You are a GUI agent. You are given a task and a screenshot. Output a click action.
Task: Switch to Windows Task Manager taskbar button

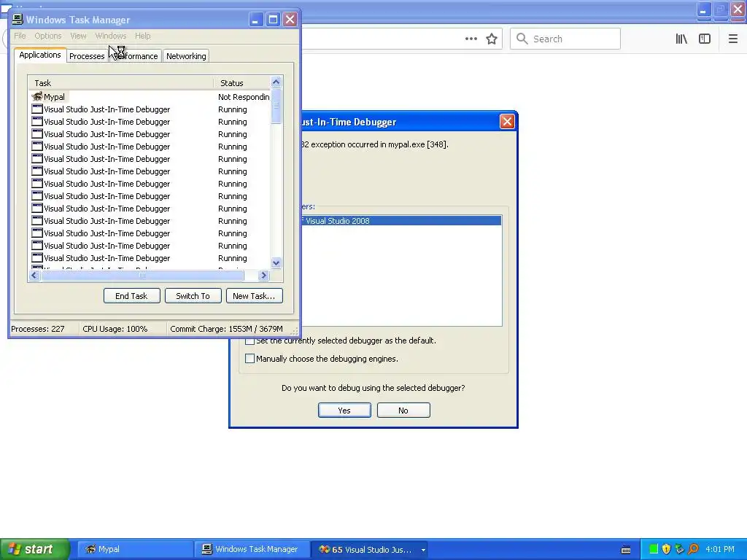click(252, 549)
